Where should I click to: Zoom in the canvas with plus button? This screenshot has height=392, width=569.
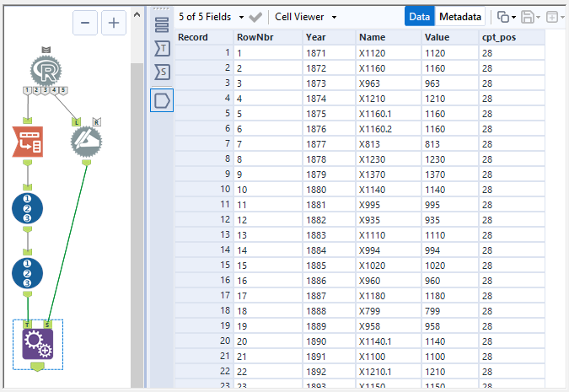114,23
